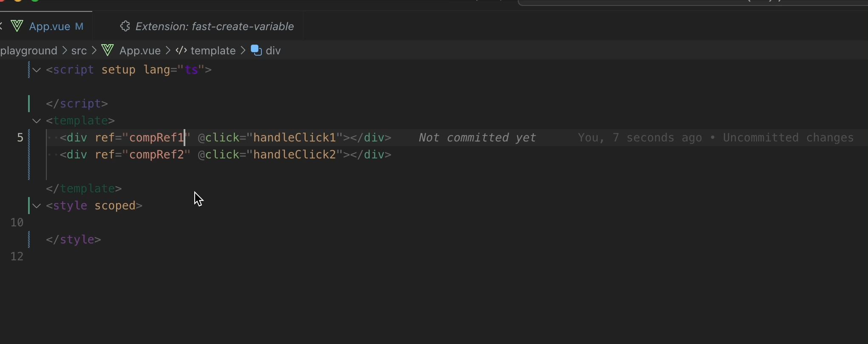
Task: Click the Vue logo on the App.vue tab
Action: pyautogui.click(x=17, y=26)
